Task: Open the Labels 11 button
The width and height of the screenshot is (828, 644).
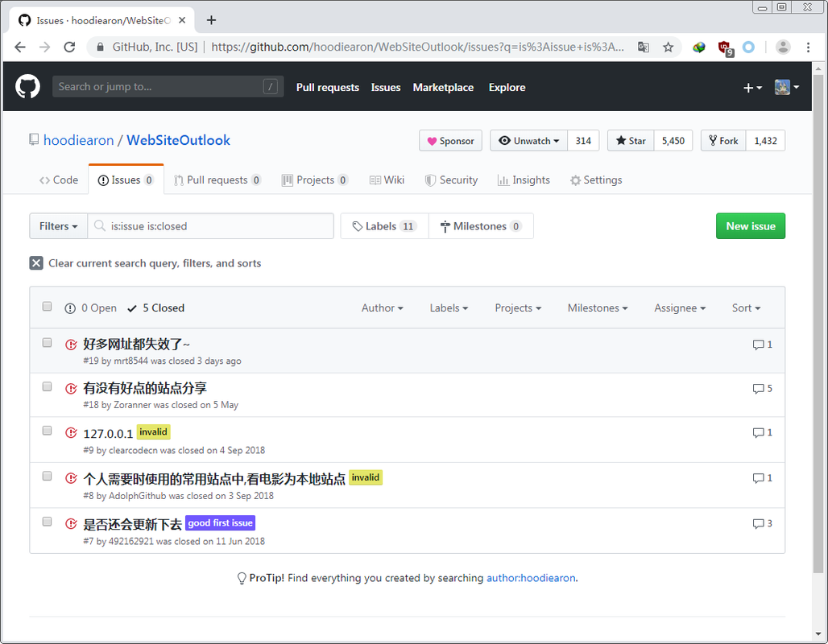Action: click(384, 226)
